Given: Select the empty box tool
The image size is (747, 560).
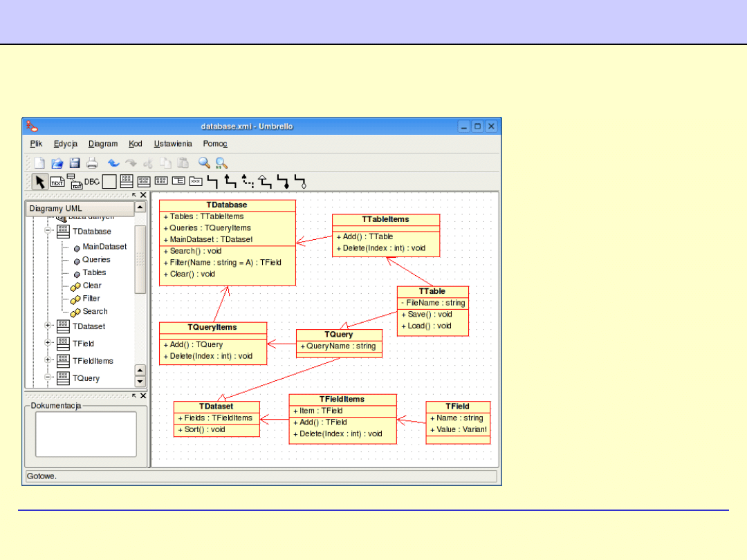Looking at the screenshot, I should tap(109, 182).
